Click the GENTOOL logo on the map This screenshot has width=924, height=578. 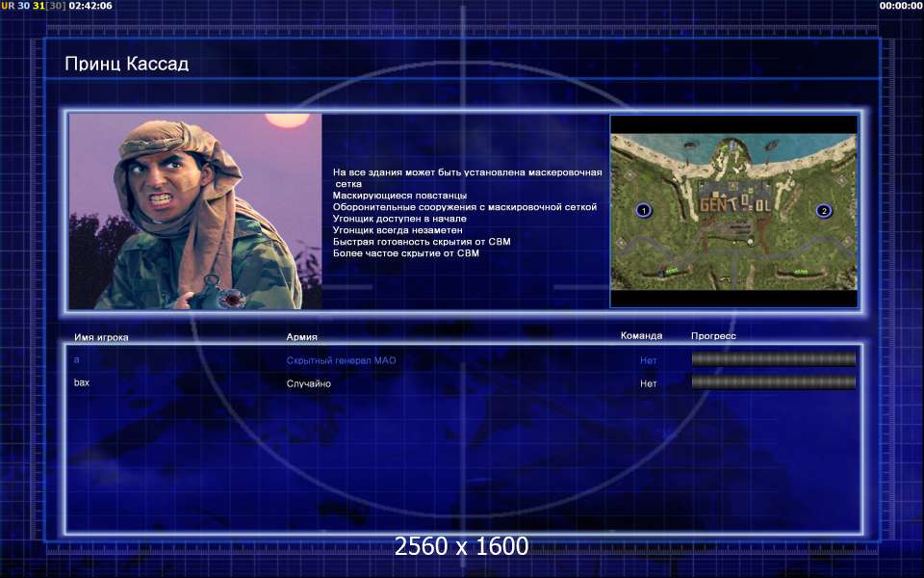pos(734,204)
